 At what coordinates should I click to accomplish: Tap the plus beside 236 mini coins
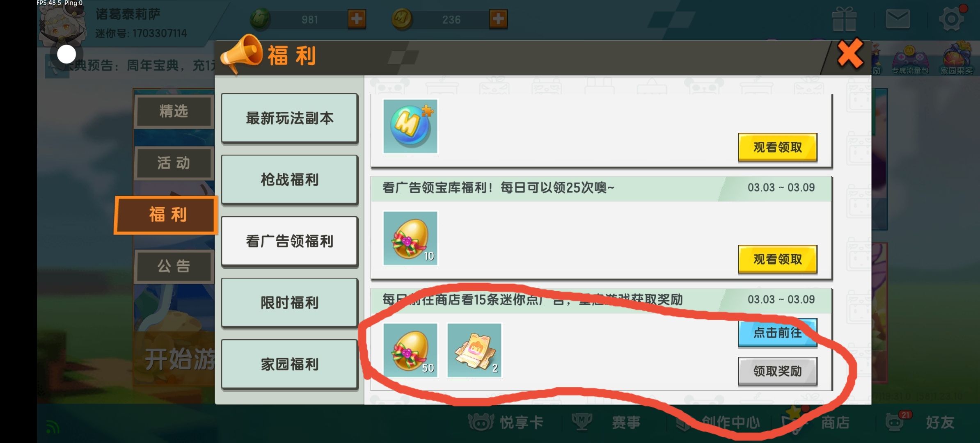click(498, 19)
